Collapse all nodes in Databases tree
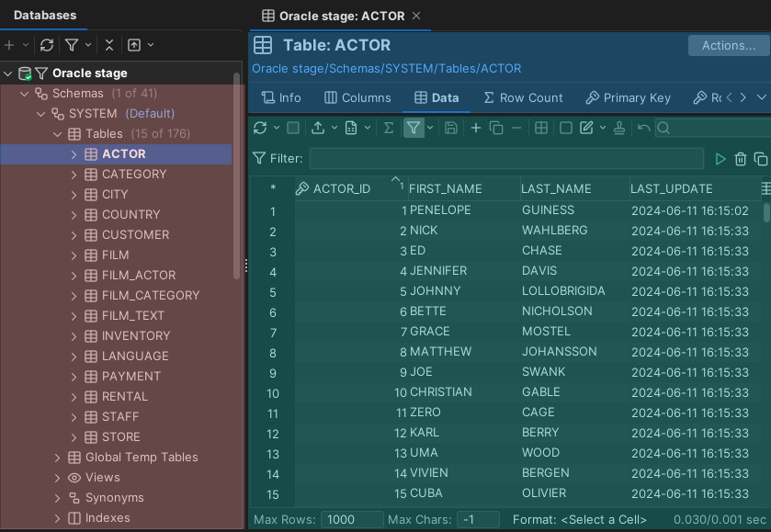The height and width of the screenshot is (532, 771). pyautogui.click(x=108, y=45)
